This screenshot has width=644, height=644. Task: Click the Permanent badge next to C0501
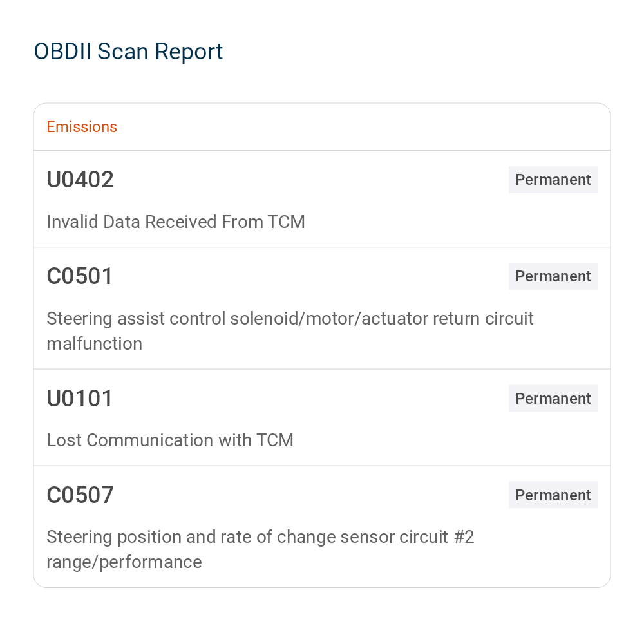pos(553,276)
